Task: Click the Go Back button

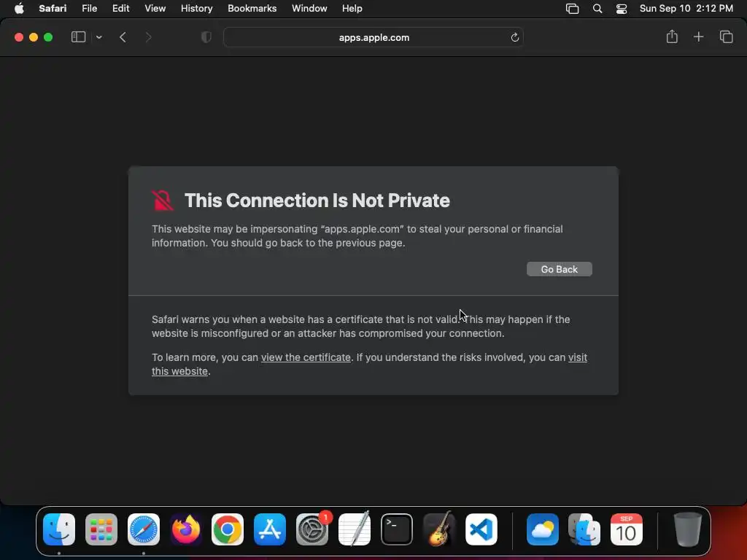Action: [560, 269]
